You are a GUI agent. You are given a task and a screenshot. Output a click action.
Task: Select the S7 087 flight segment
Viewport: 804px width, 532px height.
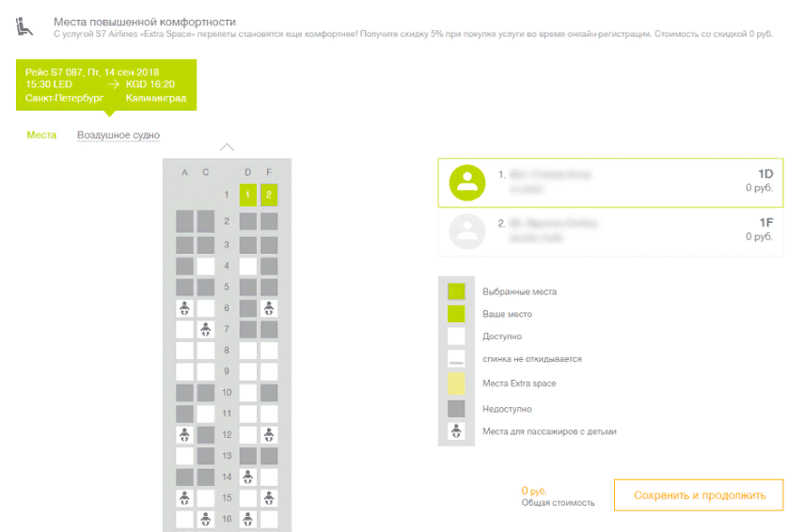[x=106, y=85]
